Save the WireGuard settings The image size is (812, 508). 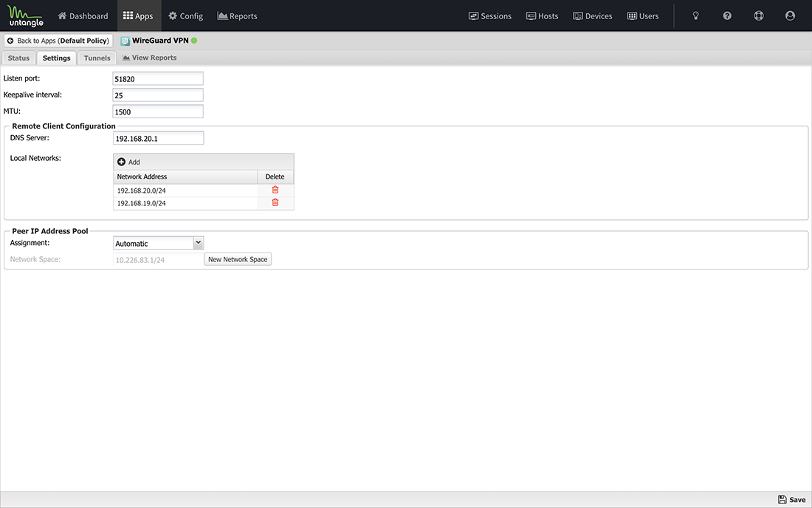(792, 500)
